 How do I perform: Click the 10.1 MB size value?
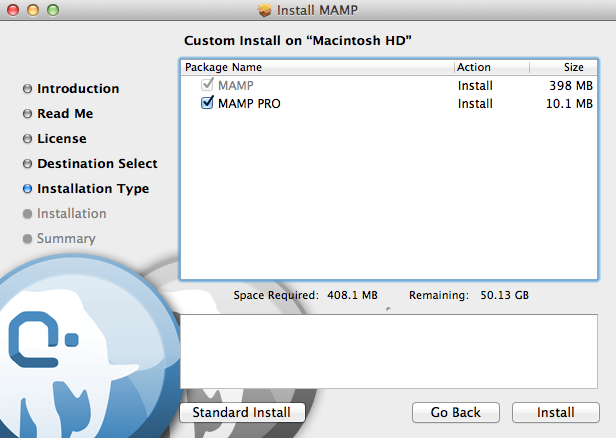pos(569,104)
